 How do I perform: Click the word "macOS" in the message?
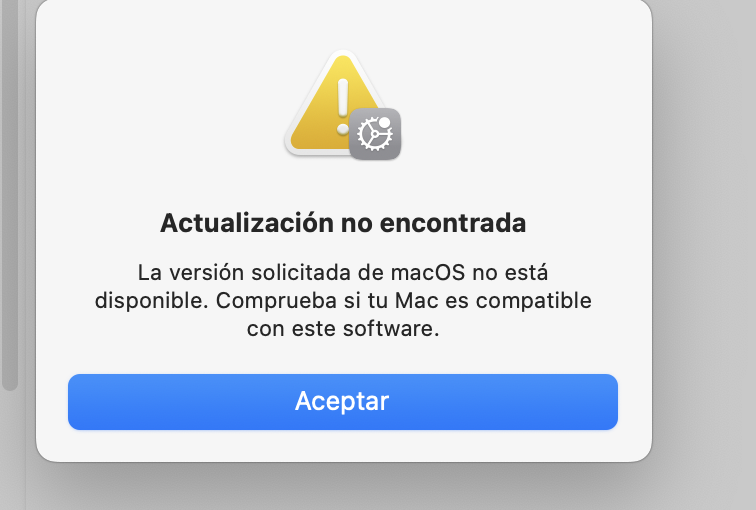pyautogui.click(x=428, y=273)
